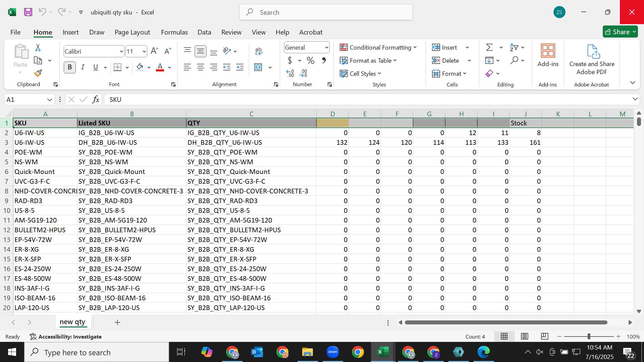Expand the Name Box dropdown
This screenshot has width=644, height=362.
[50, 100]
